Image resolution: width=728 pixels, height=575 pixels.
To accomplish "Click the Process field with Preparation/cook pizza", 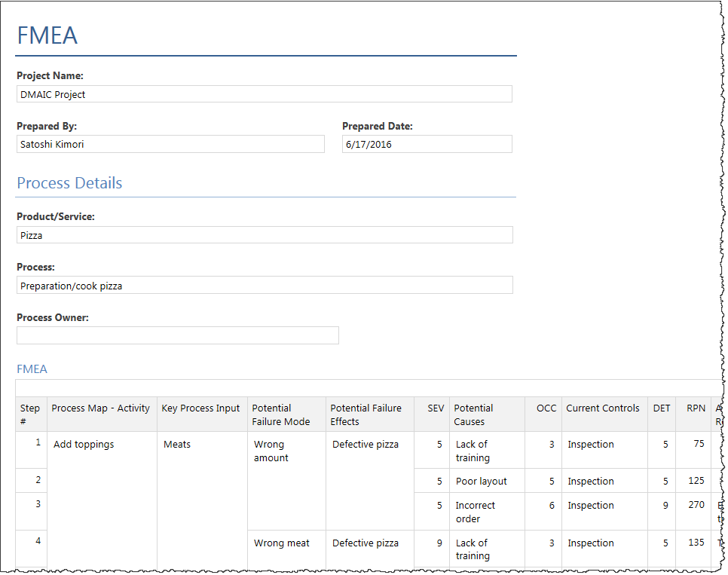I will click(264, 286).
